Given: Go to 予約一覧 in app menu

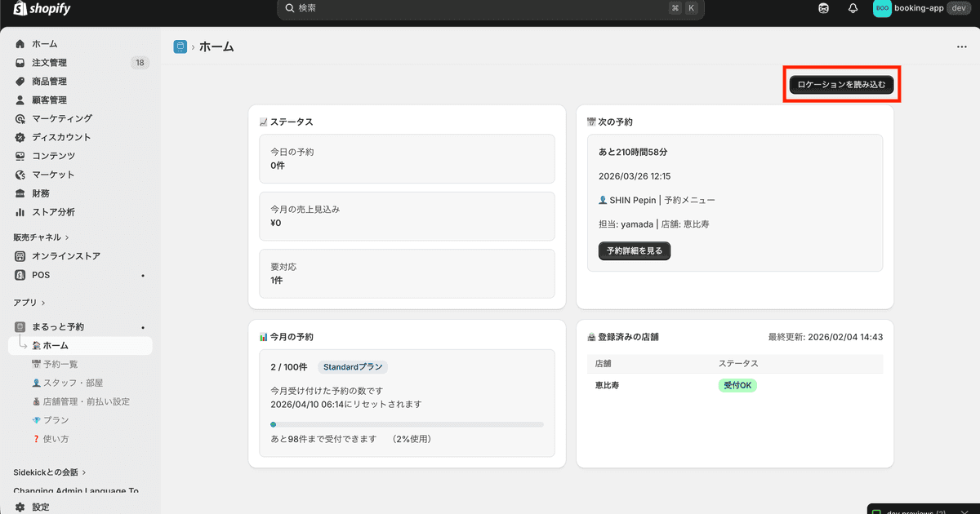Looking at the screenshot, I should [x=60, y=364].
